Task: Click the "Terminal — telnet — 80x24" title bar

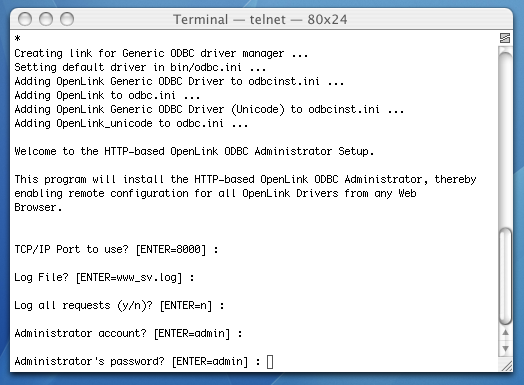Action: coord(260,19)
